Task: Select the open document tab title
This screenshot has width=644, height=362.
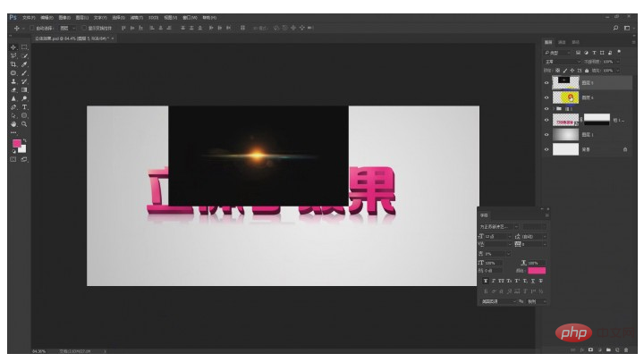Action: click(x=72, y=38)
